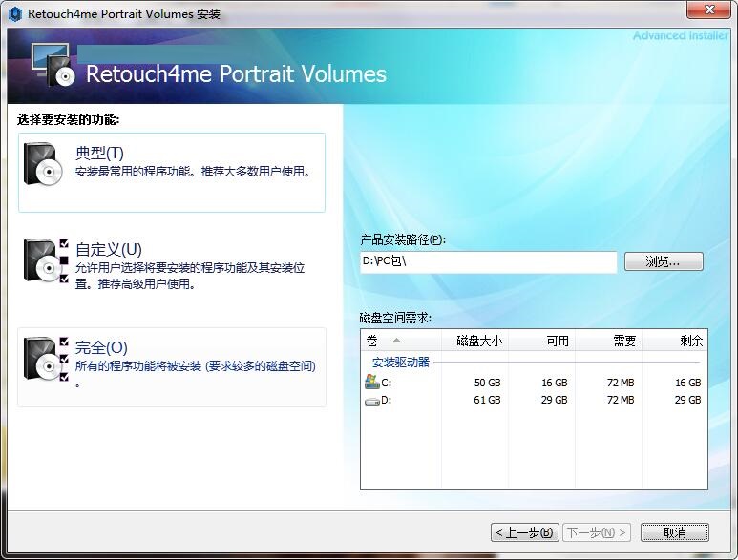Click the 安装驱动器 group label
This screenshot has height=560, width=738.
(401, 363)
